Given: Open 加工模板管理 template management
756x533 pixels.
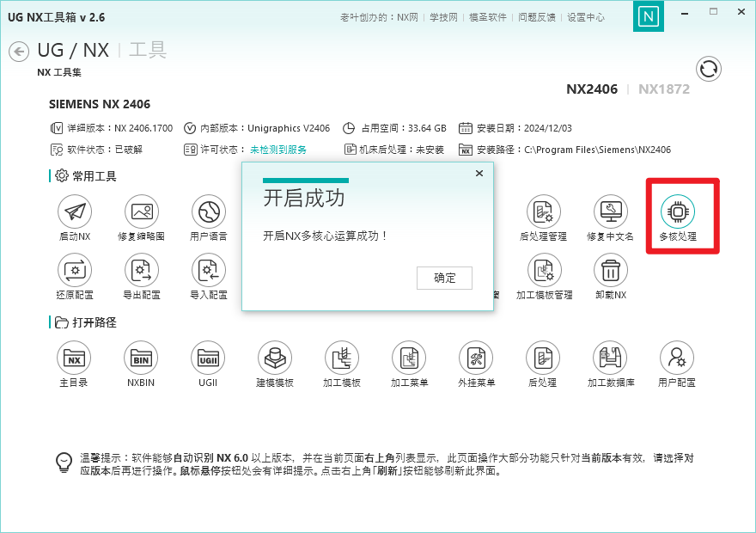Looking at the screenshot, I should click(544, 270).
